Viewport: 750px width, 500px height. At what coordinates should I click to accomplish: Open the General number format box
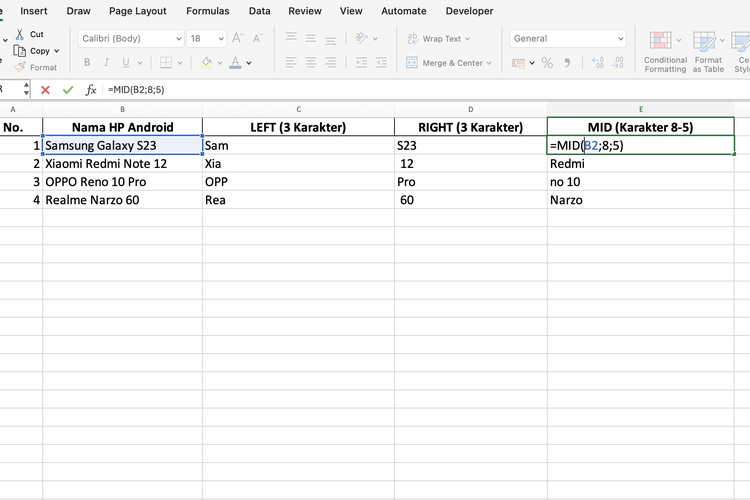tap(568, 38)
